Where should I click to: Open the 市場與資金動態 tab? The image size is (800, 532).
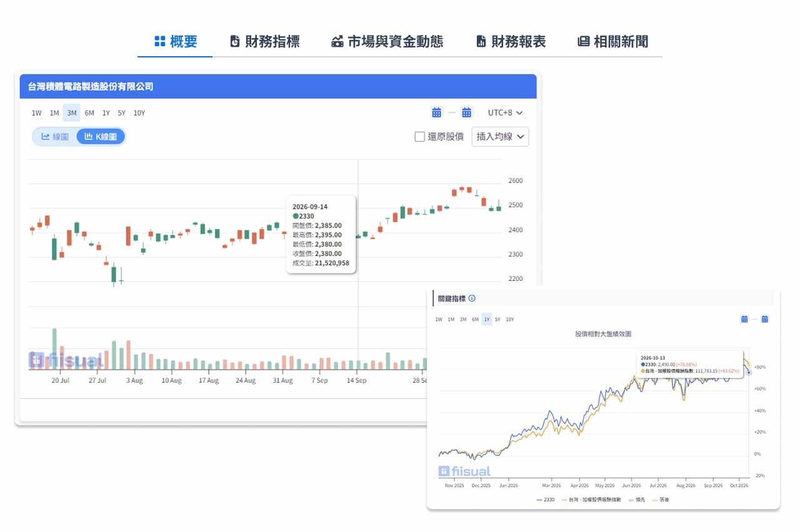387,42
